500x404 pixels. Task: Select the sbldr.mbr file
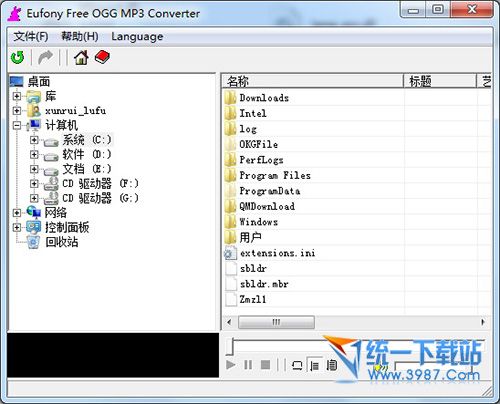click(x=264, y=284)
